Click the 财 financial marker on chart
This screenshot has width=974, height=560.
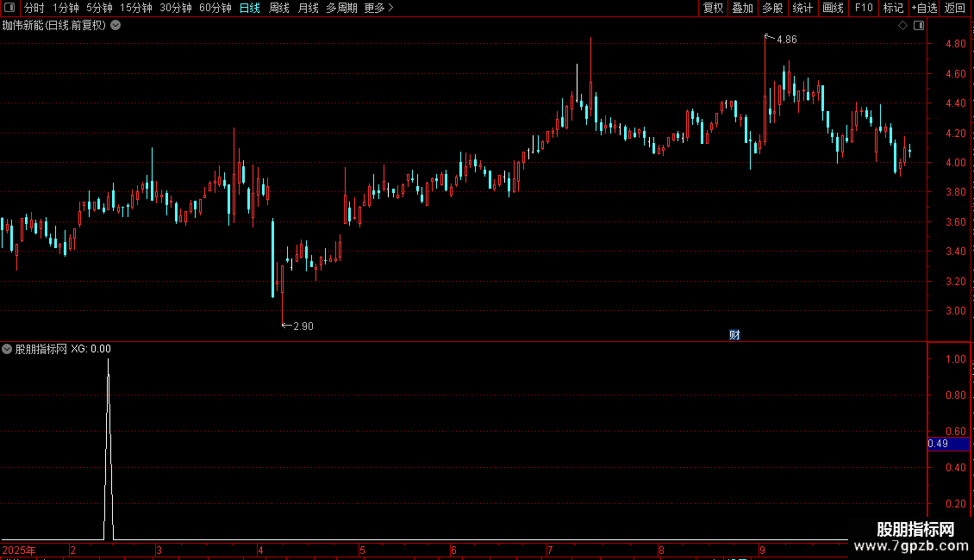click(734, 335)
